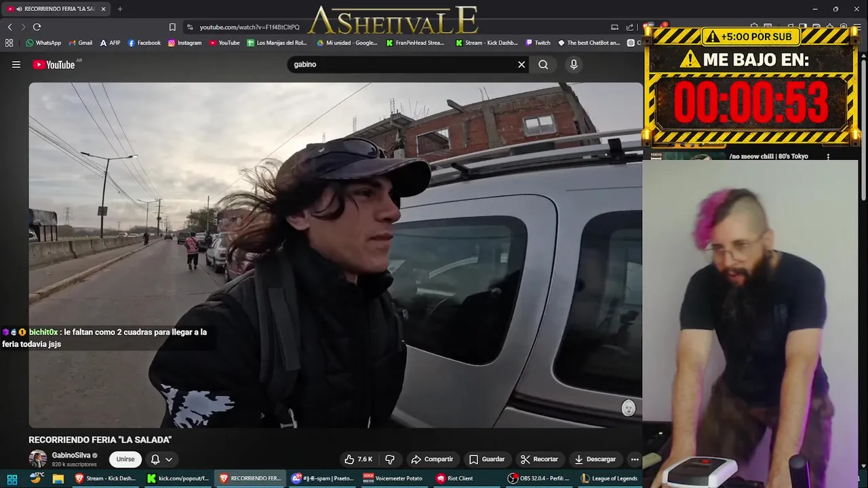The image size is (868, 488).
Task: Open the WhatsApp bookmark
Action: [43, 43]
